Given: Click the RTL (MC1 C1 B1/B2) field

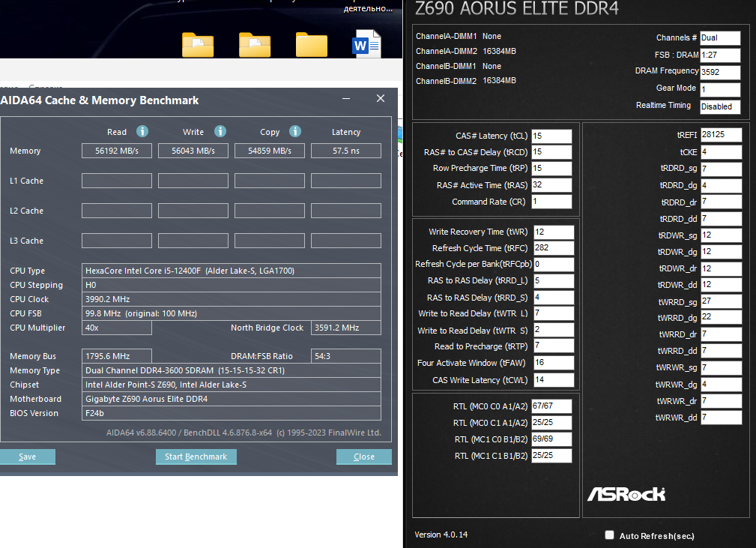Looking at the screenshot, I should click(x=551, y=455).
